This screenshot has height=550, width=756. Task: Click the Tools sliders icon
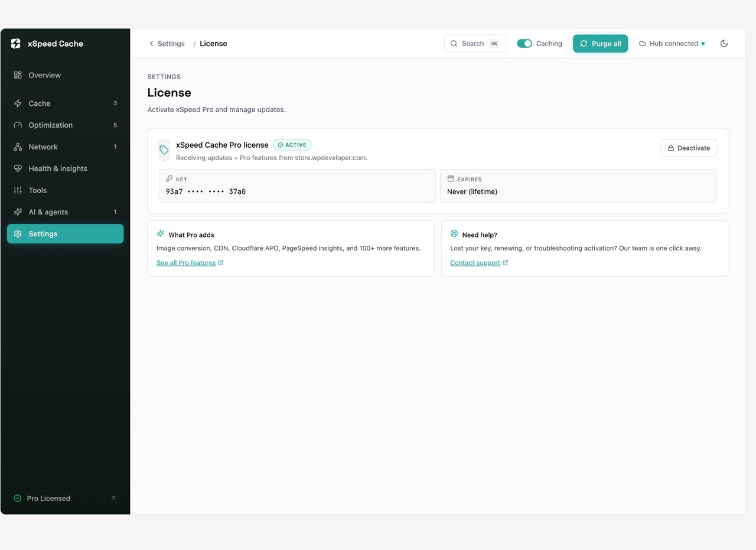(x=18, y=190)
